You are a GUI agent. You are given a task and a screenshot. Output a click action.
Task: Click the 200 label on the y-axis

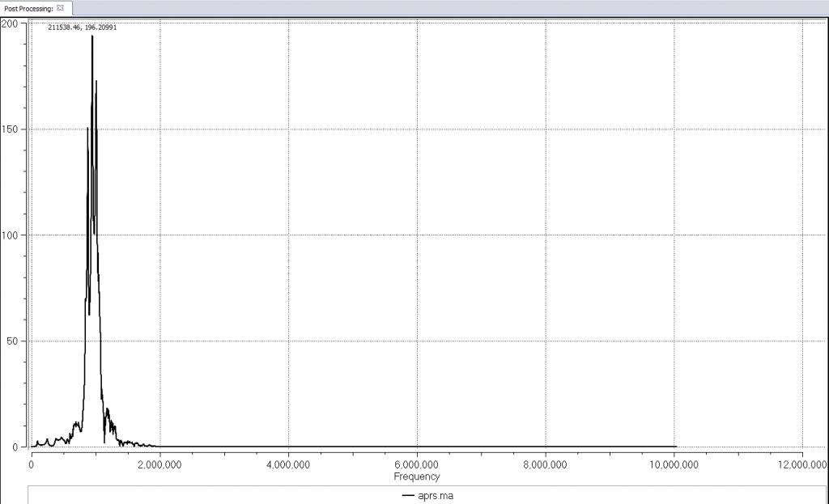pyautogui.click(x=11, y=23)
